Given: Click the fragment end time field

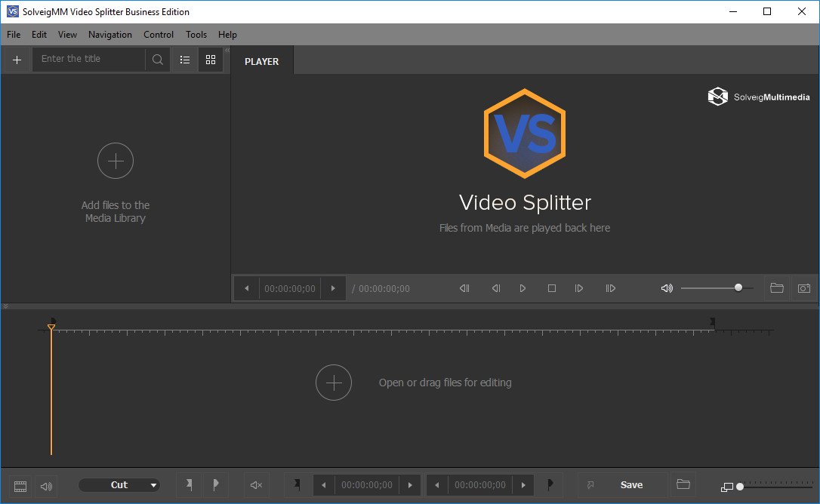Looking at the screenshot, I should [480, 485].
